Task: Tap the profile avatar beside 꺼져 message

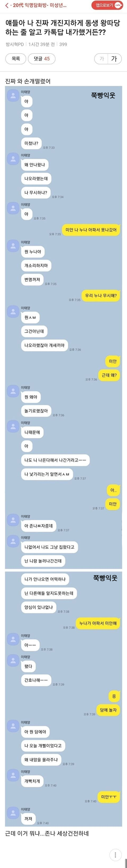Action: coord(13,813)
